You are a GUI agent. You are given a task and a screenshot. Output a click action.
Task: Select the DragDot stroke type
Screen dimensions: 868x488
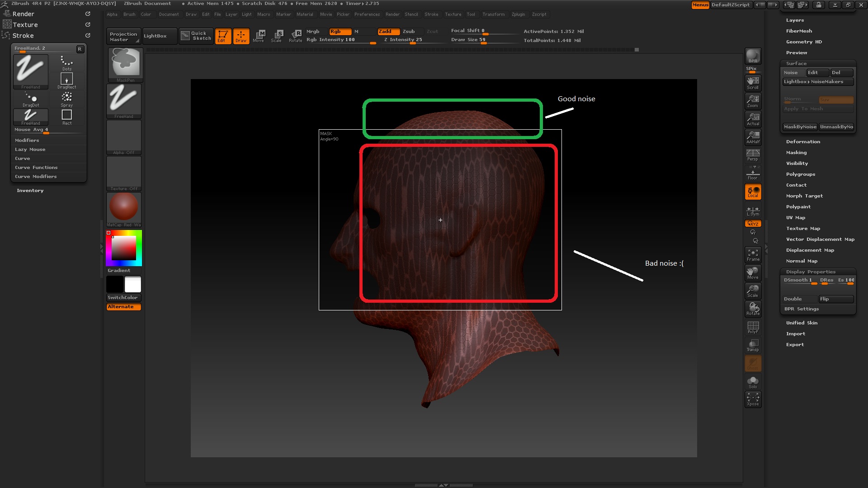[31, 99]
